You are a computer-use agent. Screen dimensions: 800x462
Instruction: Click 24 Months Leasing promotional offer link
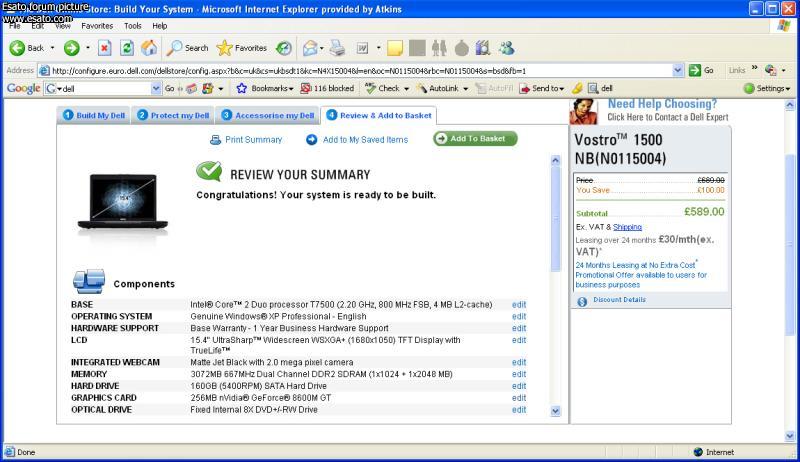point(641,275)
